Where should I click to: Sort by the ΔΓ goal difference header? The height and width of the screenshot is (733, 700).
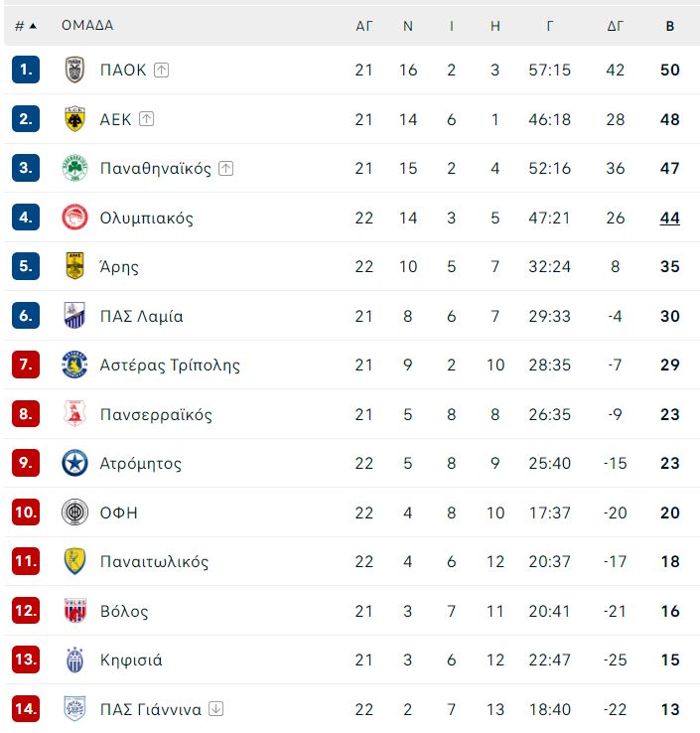coord(615,26)
